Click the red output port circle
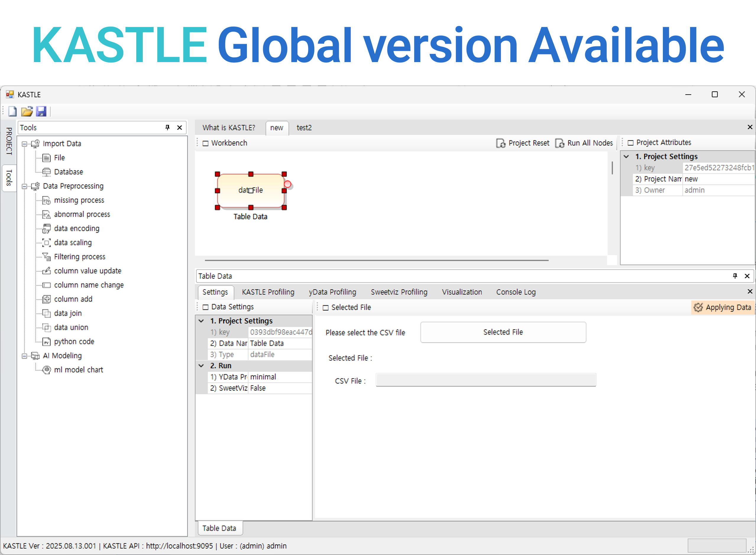Viewport: 756px width, 555px height. coord(287,184)
